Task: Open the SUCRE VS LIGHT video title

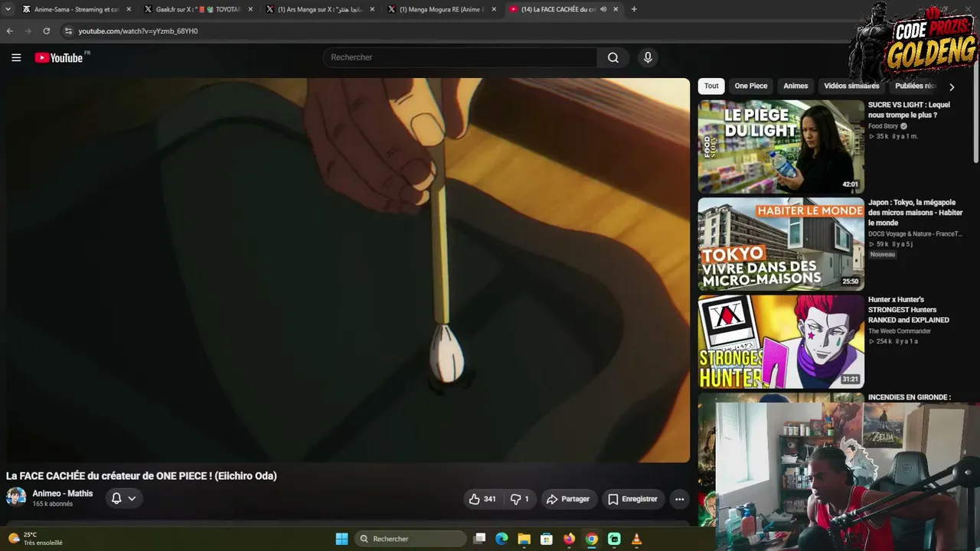Action: coord(909,110)
